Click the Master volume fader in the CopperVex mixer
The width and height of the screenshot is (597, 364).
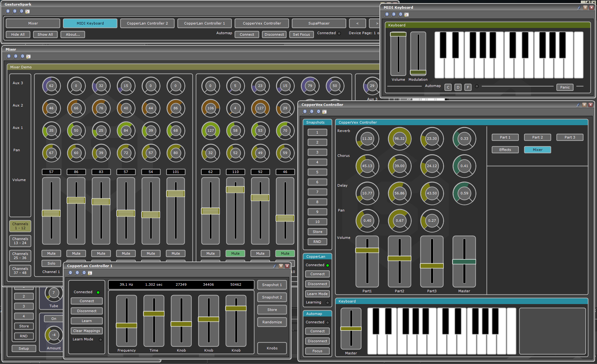[x=464, y=262]
